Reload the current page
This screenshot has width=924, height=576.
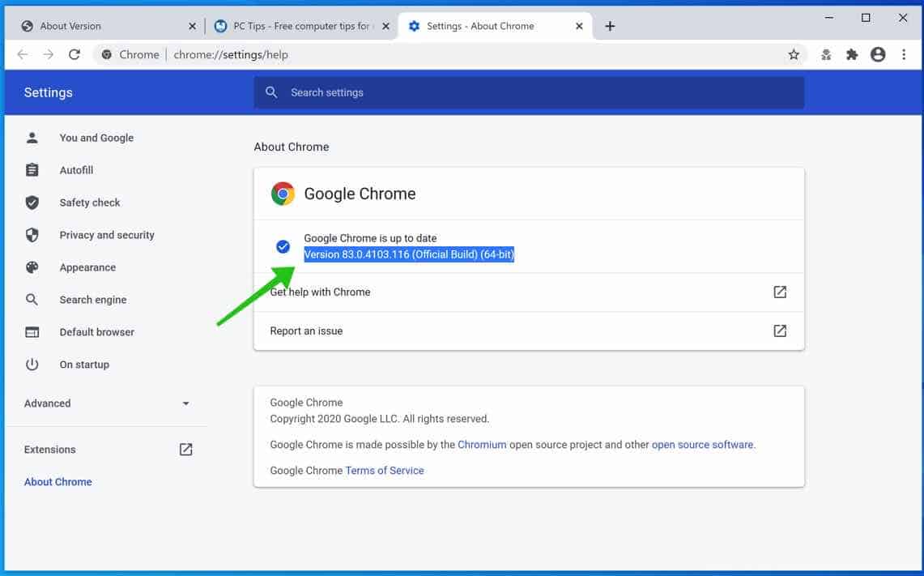(75, 55)
